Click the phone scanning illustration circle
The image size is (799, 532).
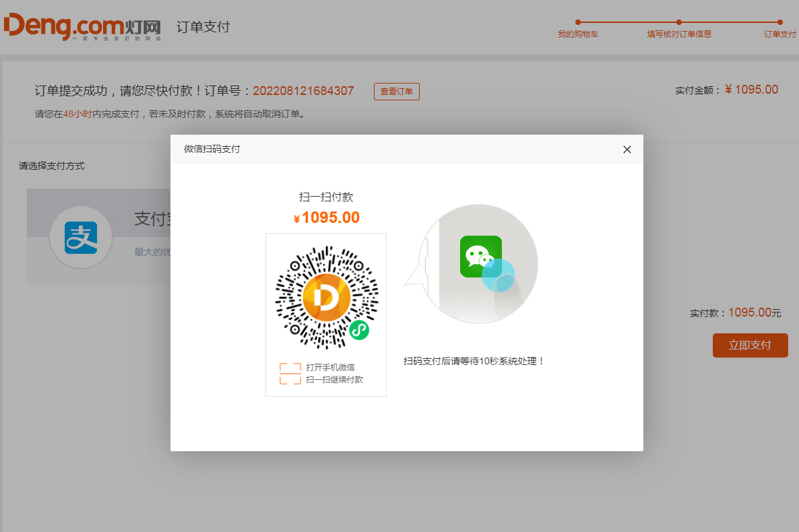click(478, 263)
